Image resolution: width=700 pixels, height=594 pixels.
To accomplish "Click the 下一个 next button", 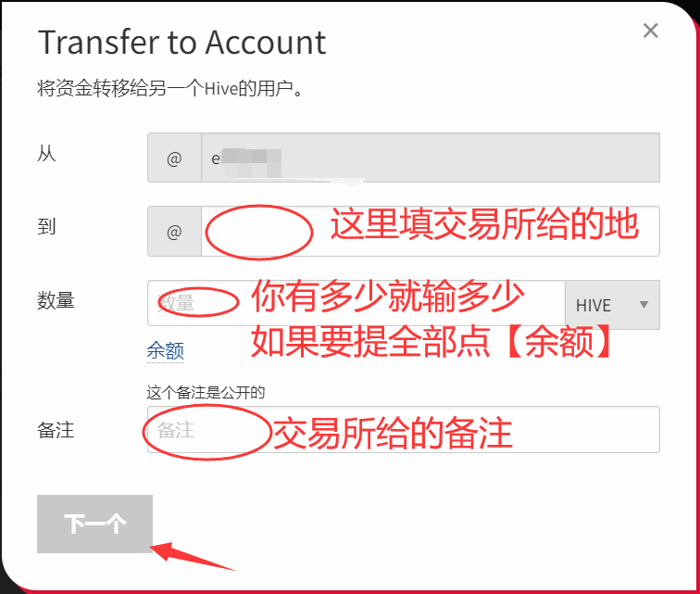I will point(94,524).
